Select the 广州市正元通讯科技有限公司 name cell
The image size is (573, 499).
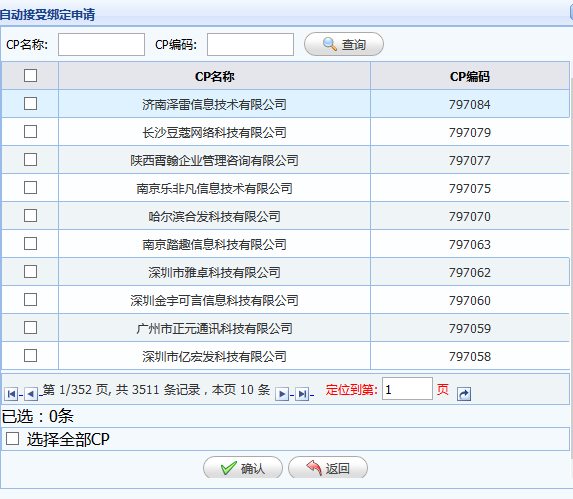(214, 328)
